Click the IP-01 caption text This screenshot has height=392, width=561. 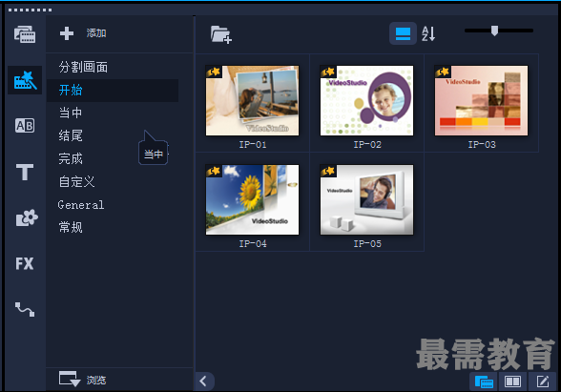253,145
